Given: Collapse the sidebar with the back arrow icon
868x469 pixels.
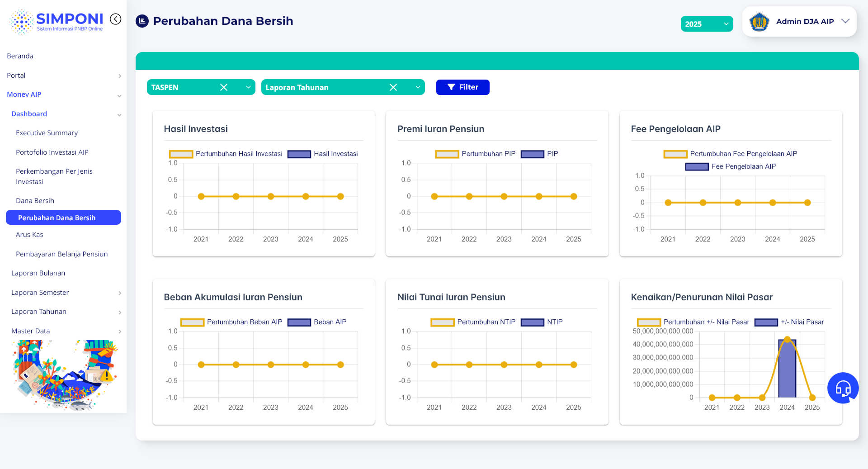Looking at the screenshot, I should coord(116,19).
